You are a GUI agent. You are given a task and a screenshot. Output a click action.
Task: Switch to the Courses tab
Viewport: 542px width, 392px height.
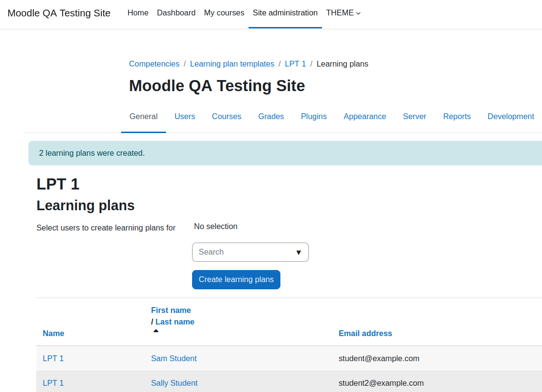(x=226, y=116)
